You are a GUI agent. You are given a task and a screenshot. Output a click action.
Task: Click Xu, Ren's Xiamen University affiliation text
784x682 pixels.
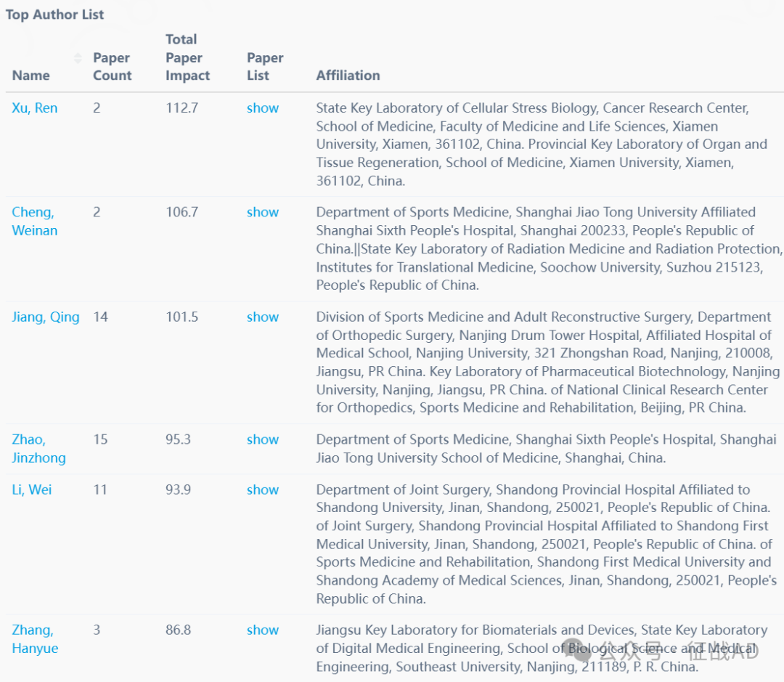(542, 145)
